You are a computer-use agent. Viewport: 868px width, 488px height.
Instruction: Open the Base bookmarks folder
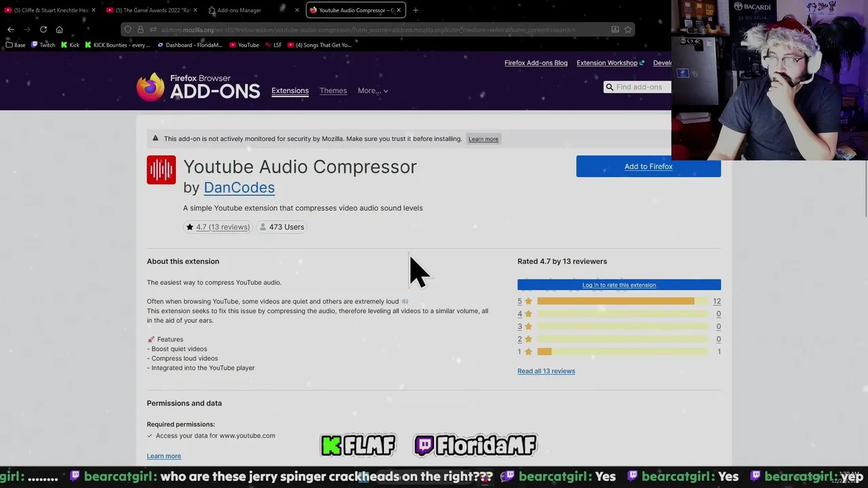pos(16,45)
